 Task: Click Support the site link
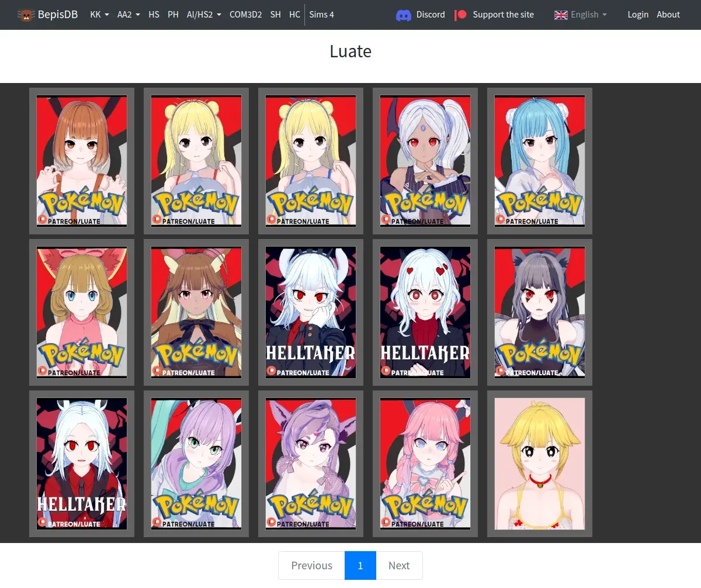[503, 15]
